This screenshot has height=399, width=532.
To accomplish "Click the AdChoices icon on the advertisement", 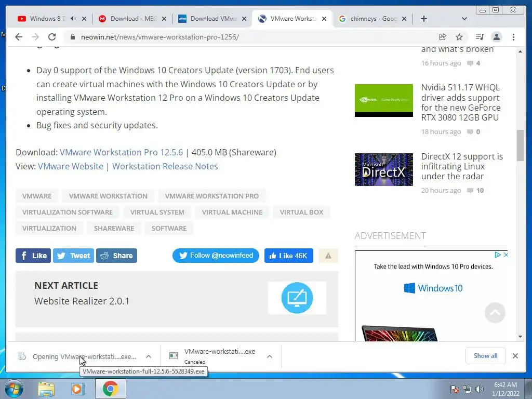I will click(x=497, y=255).
